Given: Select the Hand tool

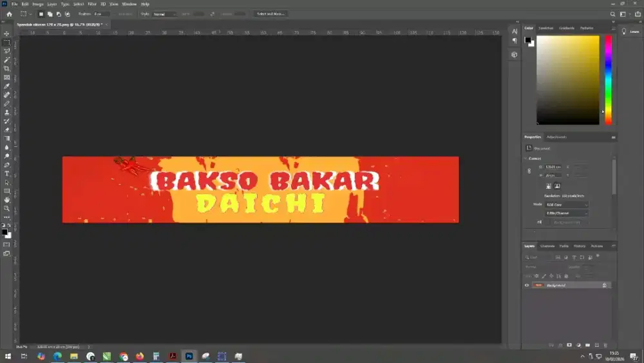Looking at the screenshot, I should point(6,200).
